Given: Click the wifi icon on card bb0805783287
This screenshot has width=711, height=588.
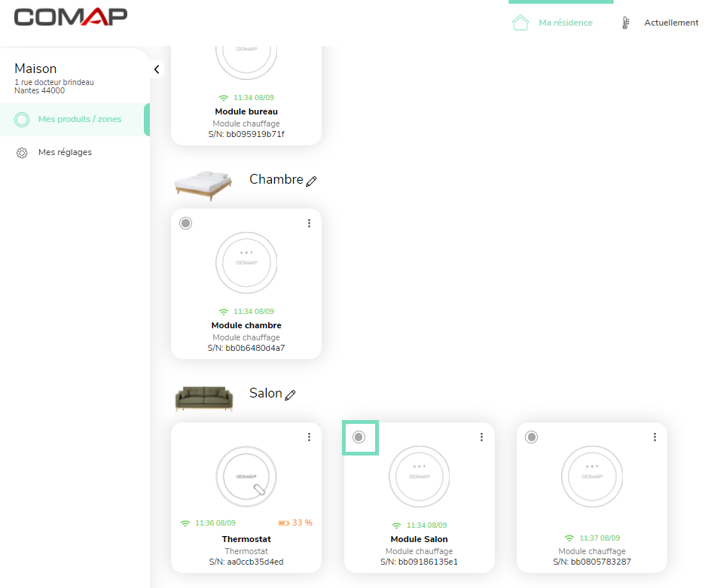Looking at the screenshot, I should [x=569, y=538].
